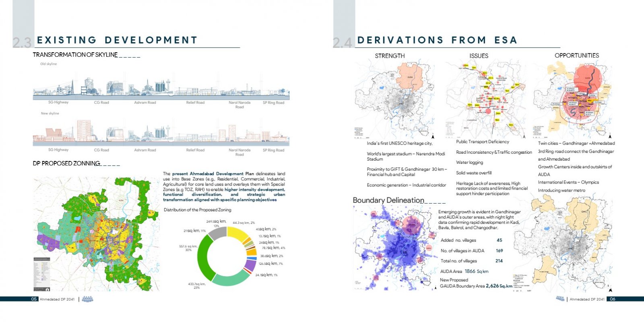Click the '126.5sq km, 7%' chart label
Screen dimensions: 644x322
(271, 264)
